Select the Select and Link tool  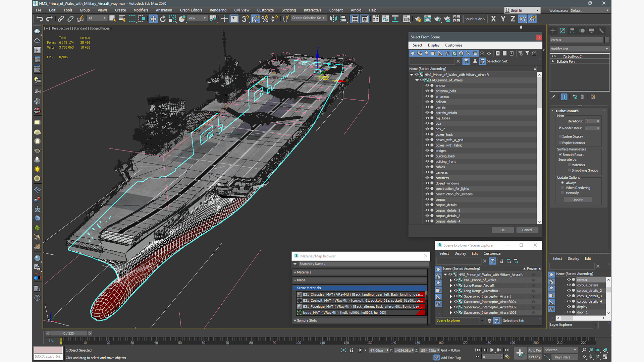[x=61, y=19]
